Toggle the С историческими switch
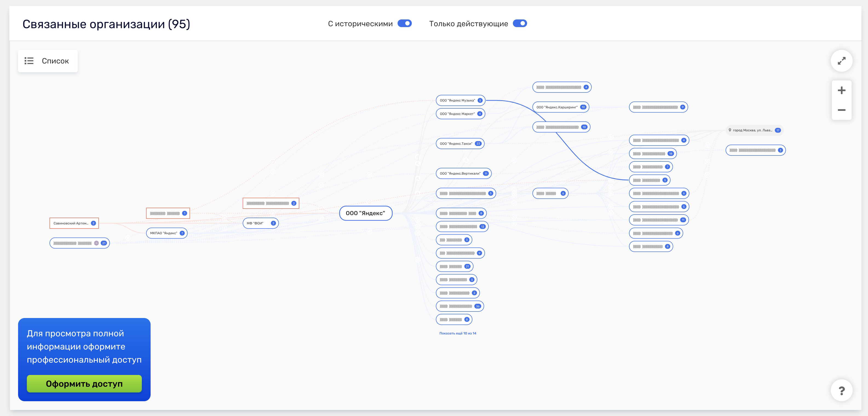The image size is (868, 416). pyautogui.click(x=404, y=24)
